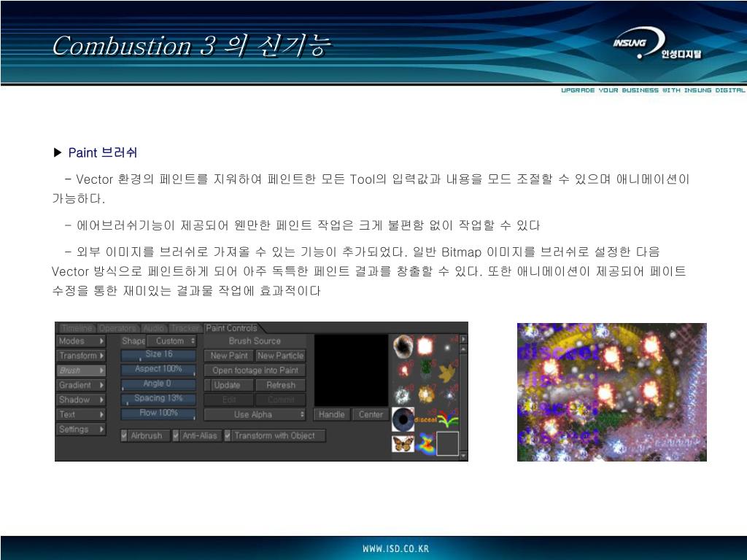This screenshot has width=747, height=560.
Task: Switch to the Tracker tab
Action: [185, 328]
